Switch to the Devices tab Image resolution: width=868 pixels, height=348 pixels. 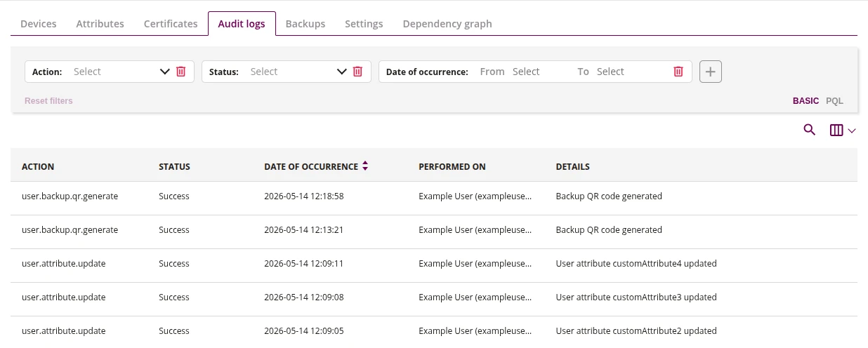(x=39, y=24)
